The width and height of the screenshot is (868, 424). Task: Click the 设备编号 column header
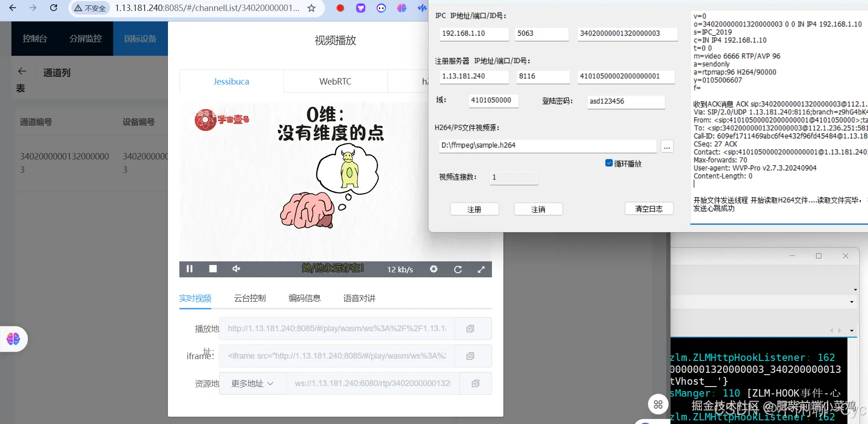coord(139,122)
